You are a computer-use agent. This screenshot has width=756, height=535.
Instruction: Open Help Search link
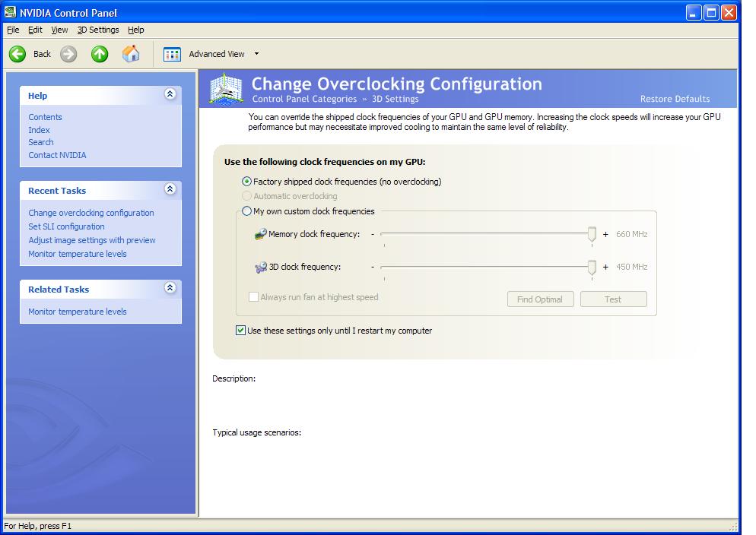pos(40,142)
